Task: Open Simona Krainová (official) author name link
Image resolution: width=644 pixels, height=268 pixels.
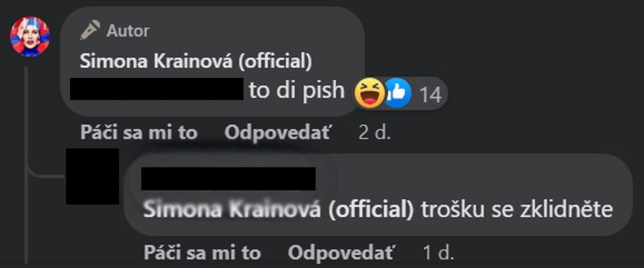Action: (x=196, y=61)
